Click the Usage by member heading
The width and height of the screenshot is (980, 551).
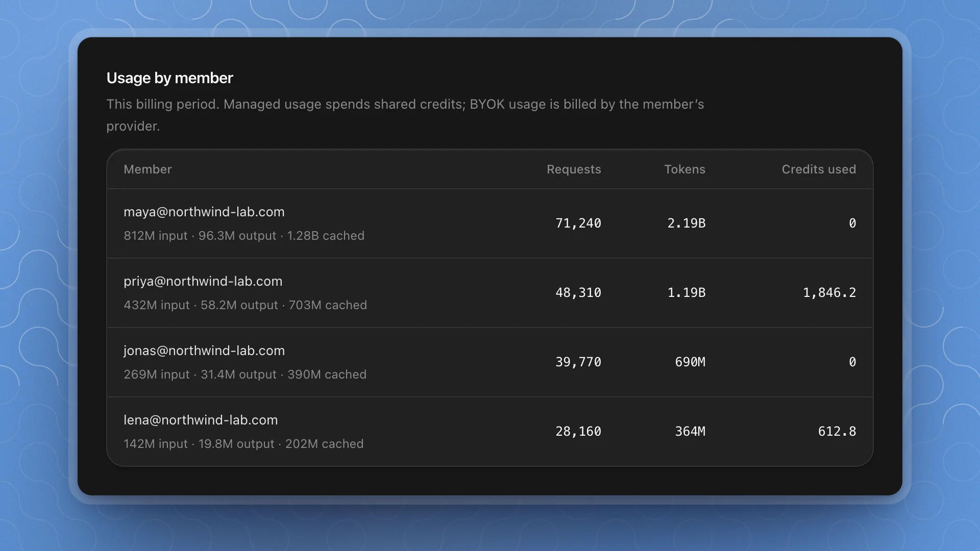coord(169,78)
